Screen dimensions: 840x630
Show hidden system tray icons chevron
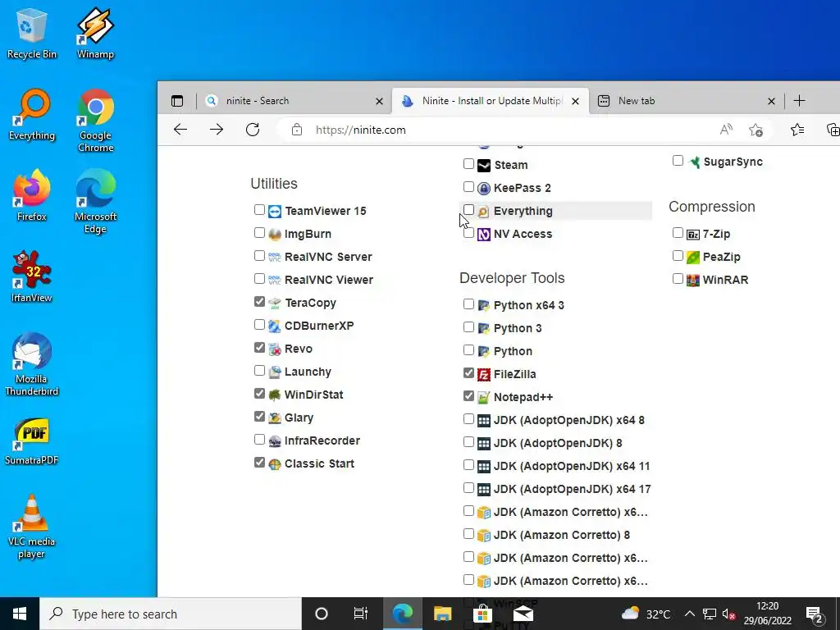click(689, 614)
